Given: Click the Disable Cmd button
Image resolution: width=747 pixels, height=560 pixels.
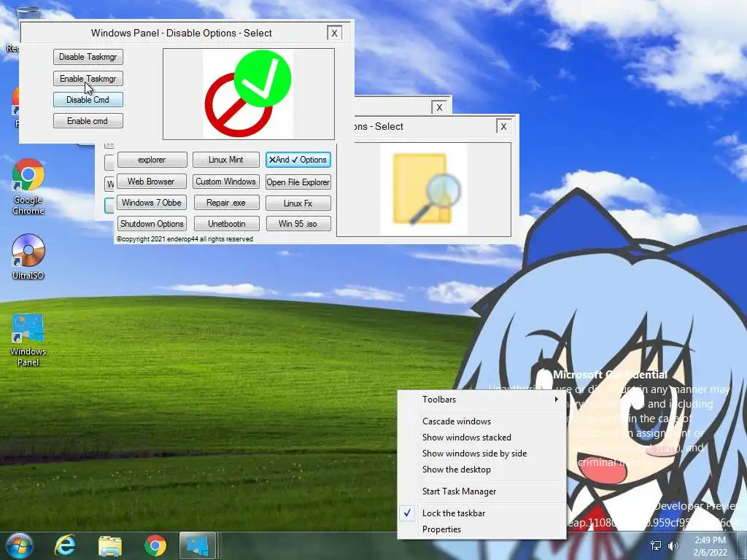Looking at the screenshot, I should [88, 99].
